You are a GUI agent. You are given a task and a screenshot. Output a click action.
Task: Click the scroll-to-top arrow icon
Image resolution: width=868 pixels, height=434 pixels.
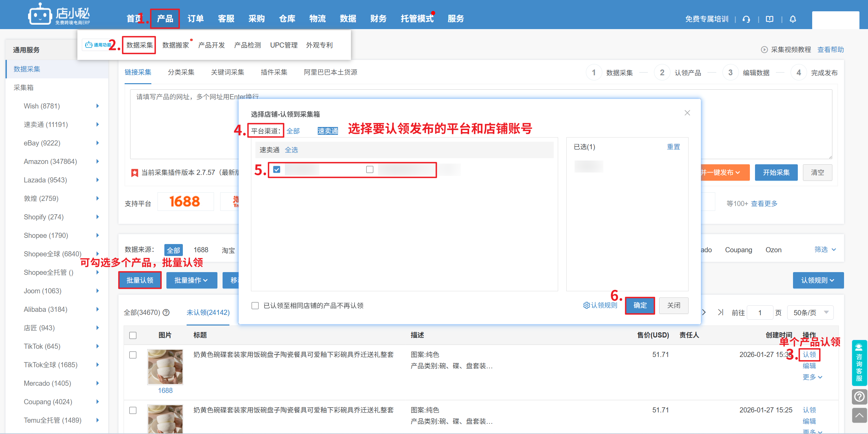pos(859,416)
